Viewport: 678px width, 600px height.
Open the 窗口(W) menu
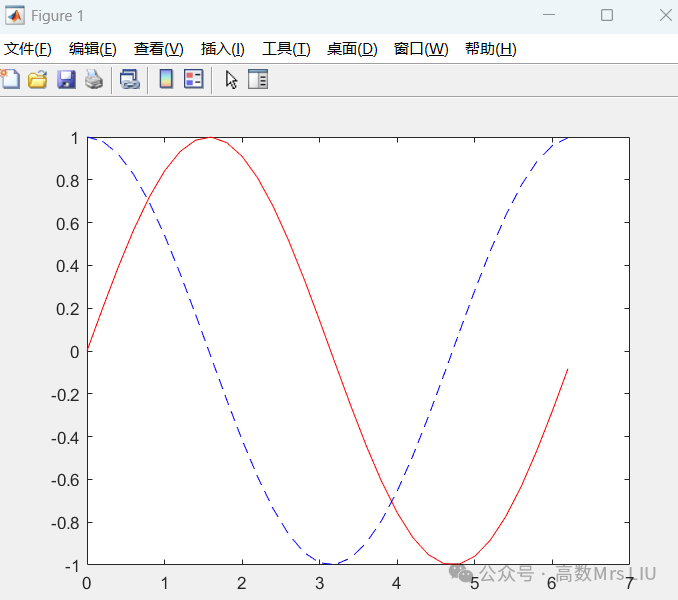click(421, 49)
